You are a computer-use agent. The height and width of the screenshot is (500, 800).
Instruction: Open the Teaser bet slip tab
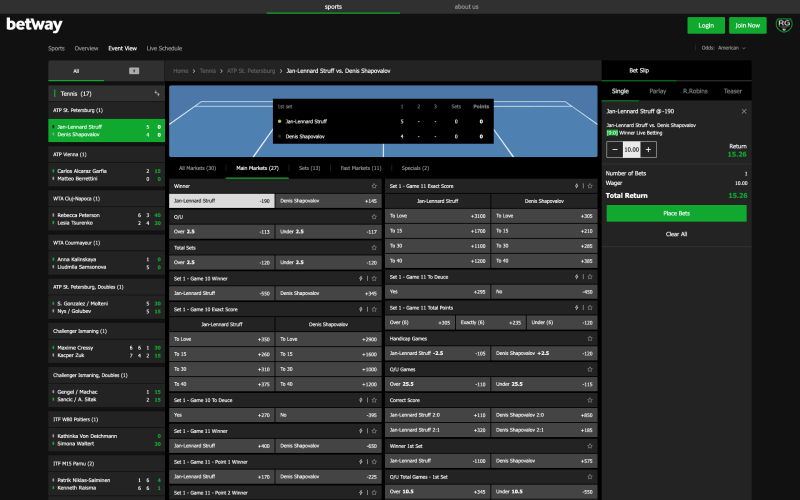732,91
